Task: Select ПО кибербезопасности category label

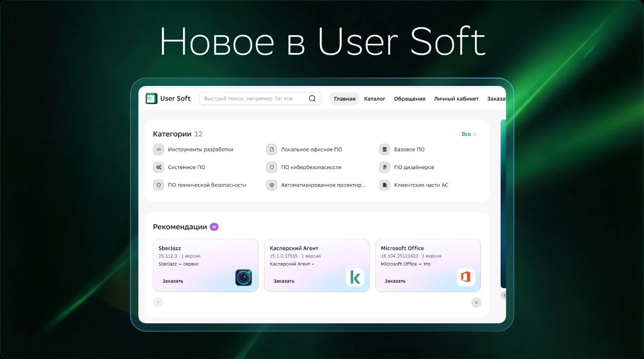Action: pos(311,167)
